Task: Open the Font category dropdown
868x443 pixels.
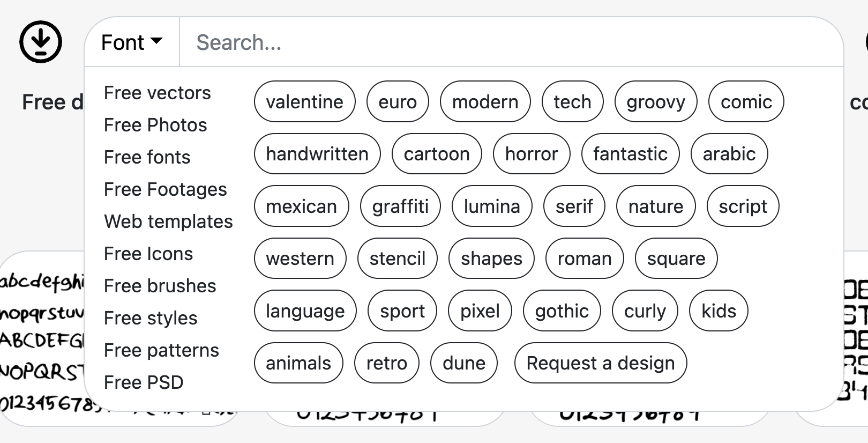Action: tap(131, 42)
